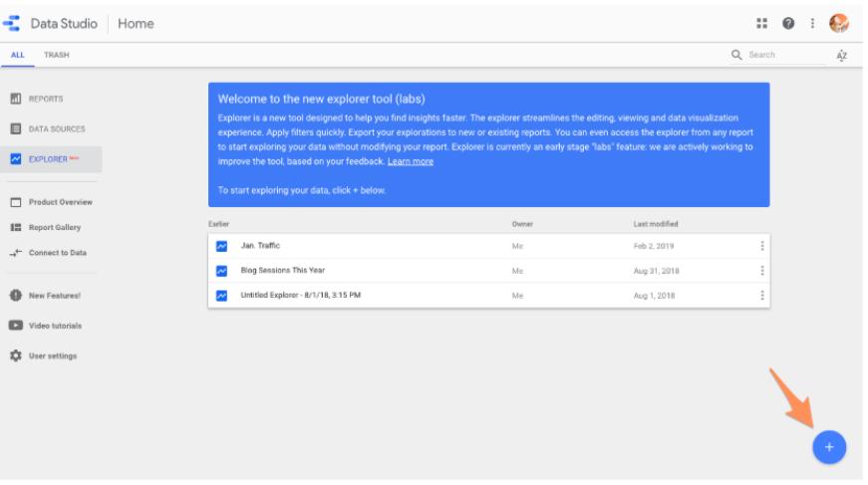Click the Report Gallery grid icon
This screenshot has height=485, width=868.
(16, 227)
